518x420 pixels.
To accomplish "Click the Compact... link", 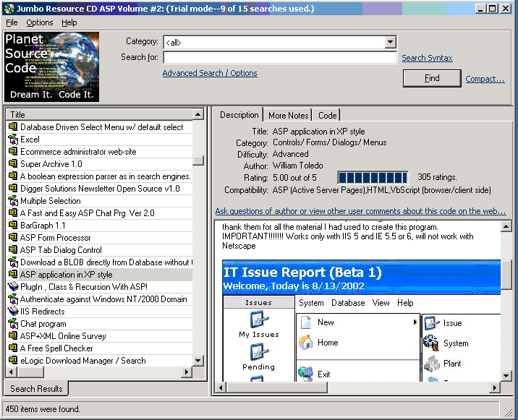I will (485, 79).
